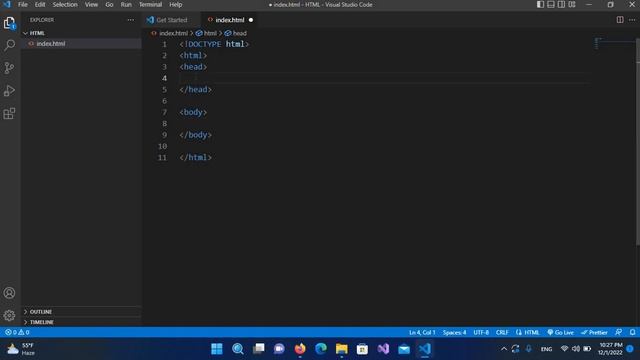This screenshot has height=360, width=640.
Task: Open the notifications bell in status bar
Action: click(x=632, y=332)
